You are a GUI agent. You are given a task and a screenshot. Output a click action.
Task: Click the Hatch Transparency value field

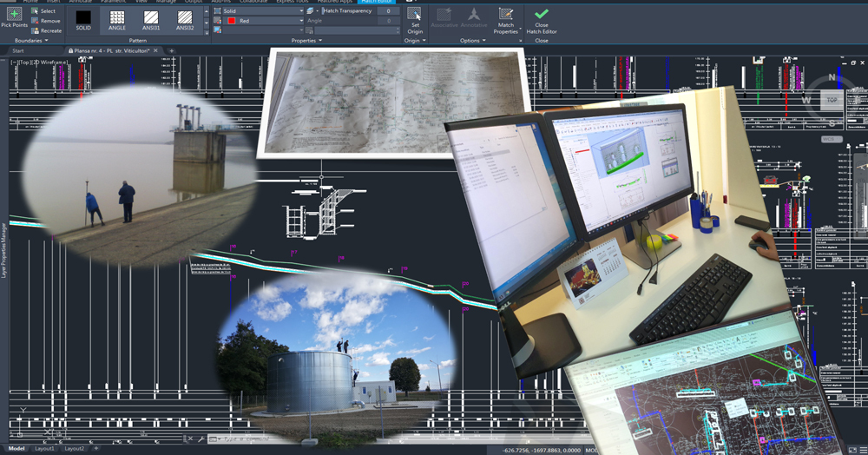click(387, 11)
